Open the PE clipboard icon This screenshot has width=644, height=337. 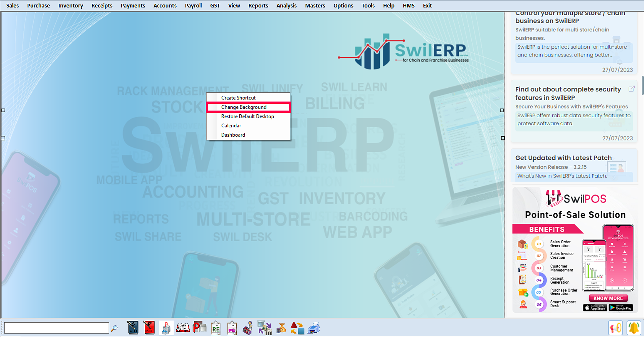coord(232,328)
